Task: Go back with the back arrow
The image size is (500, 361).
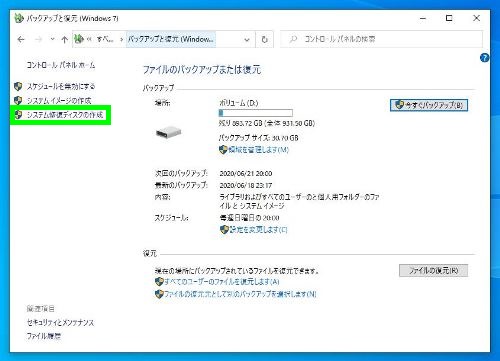Action: pyautogui.click(x=21, y=39)
